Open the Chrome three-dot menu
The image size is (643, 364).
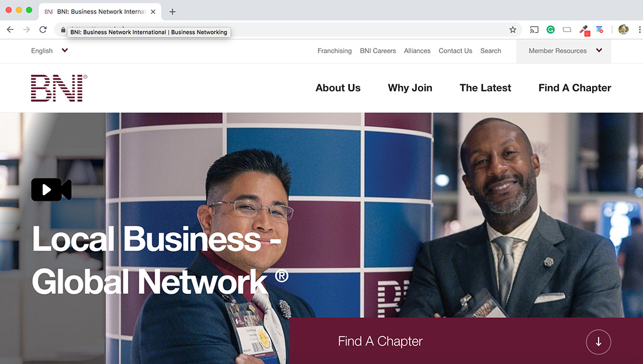click(x=639, y=30)
